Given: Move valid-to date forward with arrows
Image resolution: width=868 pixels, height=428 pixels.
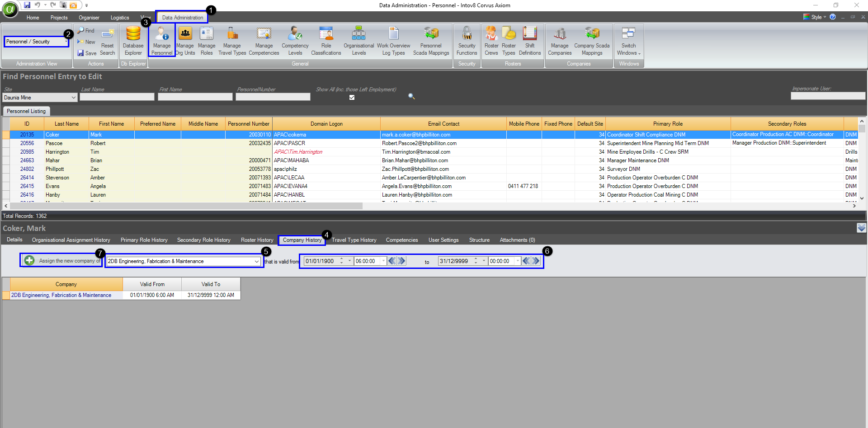Looking at the screenshot, I should tap(536, 261).
